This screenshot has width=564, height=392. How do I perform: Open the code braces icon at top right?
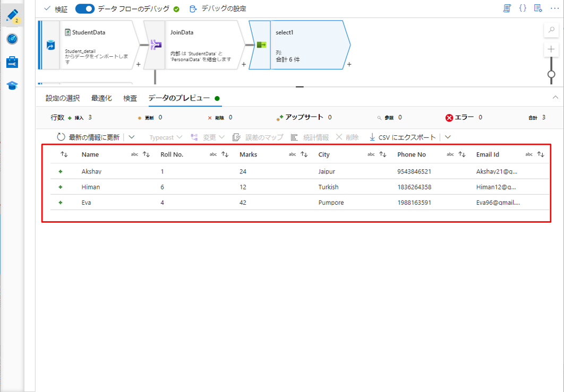pos(523,8)
